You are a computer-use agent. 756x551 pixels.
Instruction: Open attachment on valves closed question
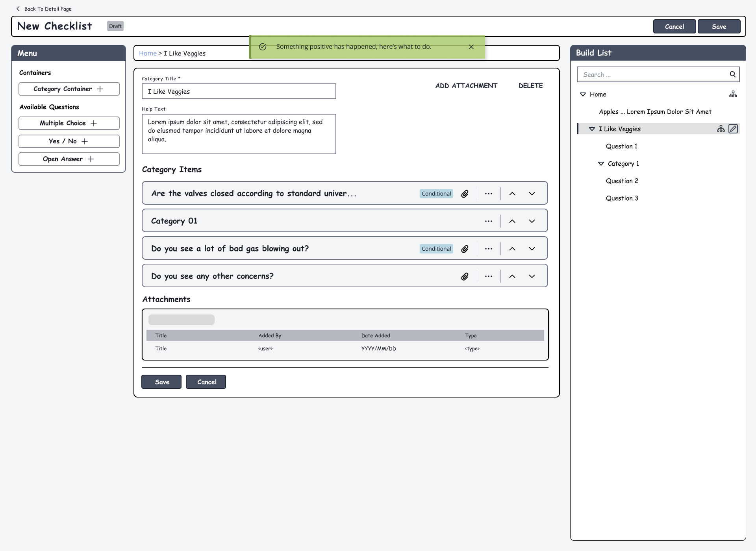pyautogui.click(x=465, y=194)
